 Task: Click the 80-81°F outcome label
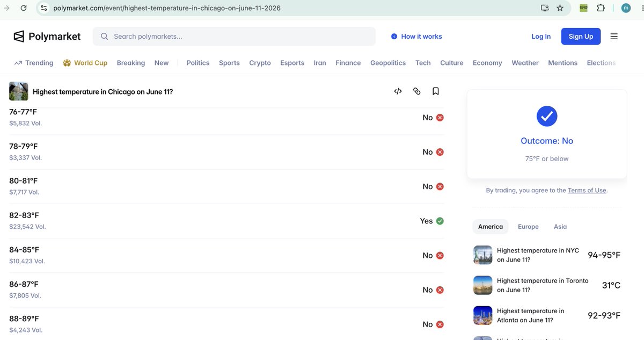point(24,181)
